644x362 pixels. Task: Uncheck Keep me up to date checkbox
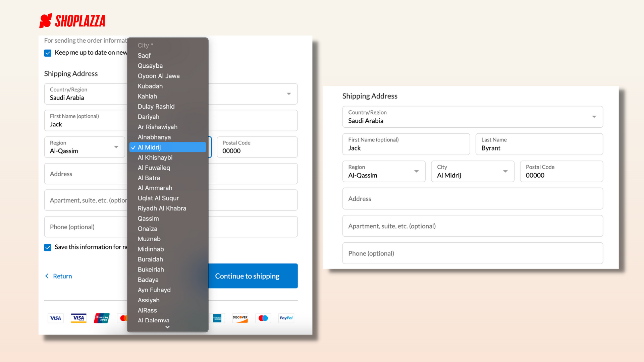click(48, 53)
